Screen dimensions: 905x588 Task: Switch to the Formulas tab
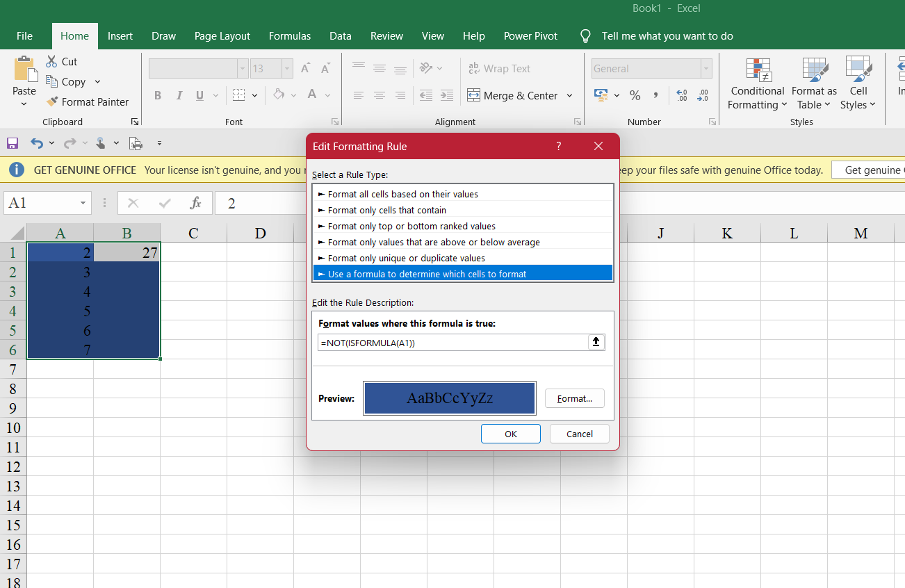[290, 36]
